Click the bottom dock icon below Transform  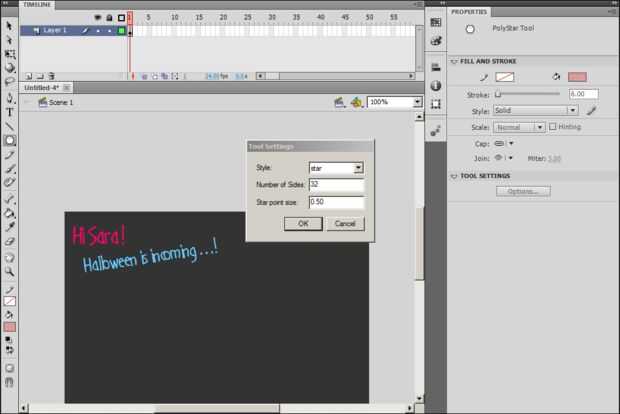coord(436,130)
